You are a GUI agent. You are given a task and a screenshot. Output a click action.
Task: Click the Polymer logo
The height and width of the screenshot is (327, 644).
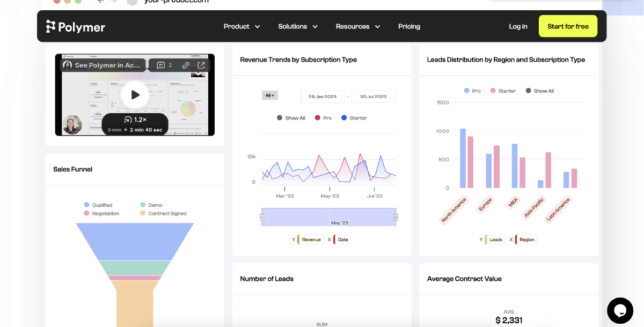click(x=76, y=27)
